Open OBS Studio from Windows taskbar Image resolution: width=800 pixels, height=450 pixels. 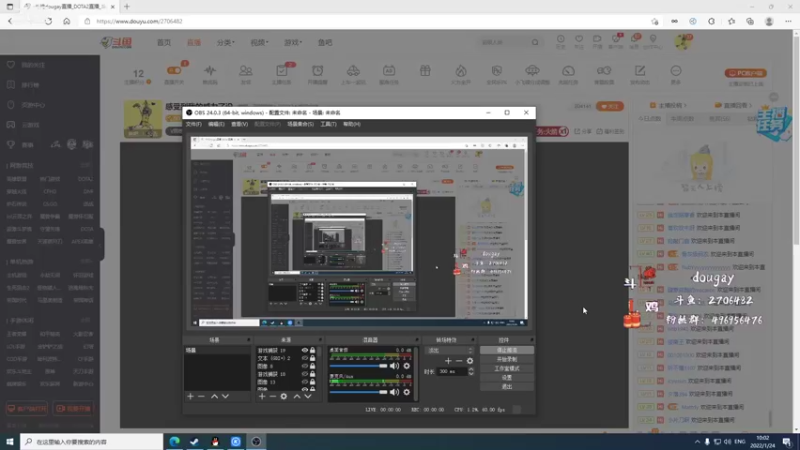click(x=256, y=441)
